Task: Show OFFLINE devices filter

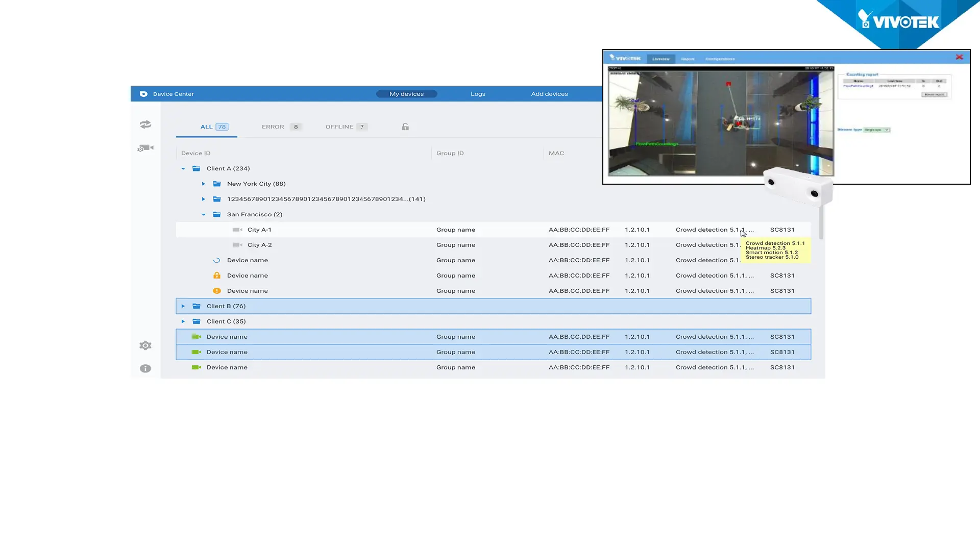Action: pos(346,127)
